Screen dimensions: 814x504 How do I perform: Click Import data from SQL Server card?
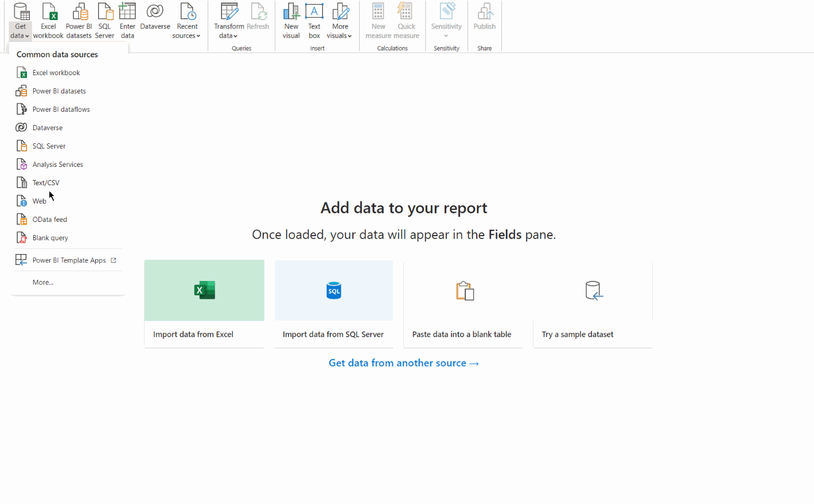click(x=334, y=304)
